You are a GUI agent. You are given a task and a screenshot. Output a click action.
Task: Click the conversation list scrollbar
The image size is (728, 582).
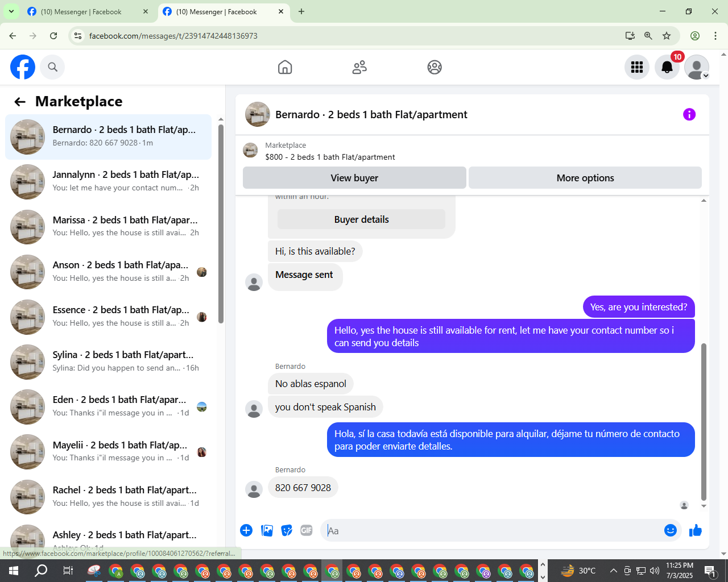coord(221,223)
